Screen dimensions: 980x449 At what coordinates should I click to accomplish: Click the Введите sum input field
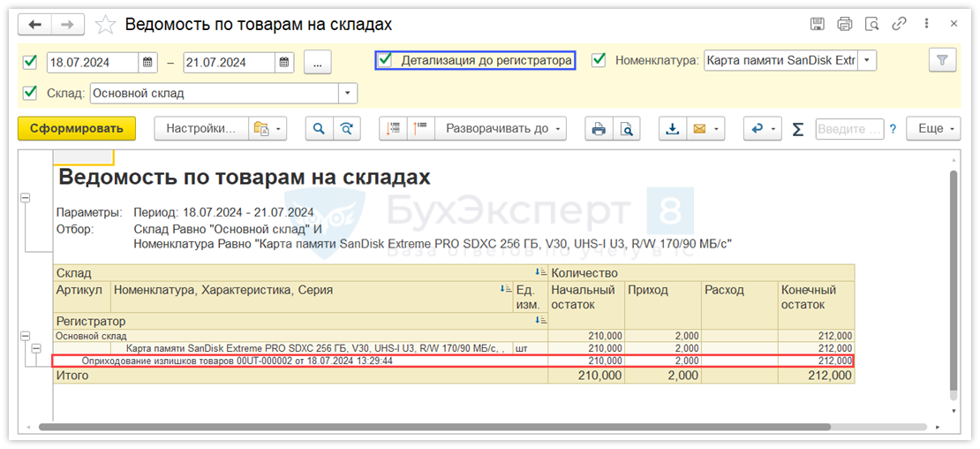coord(849,129)
